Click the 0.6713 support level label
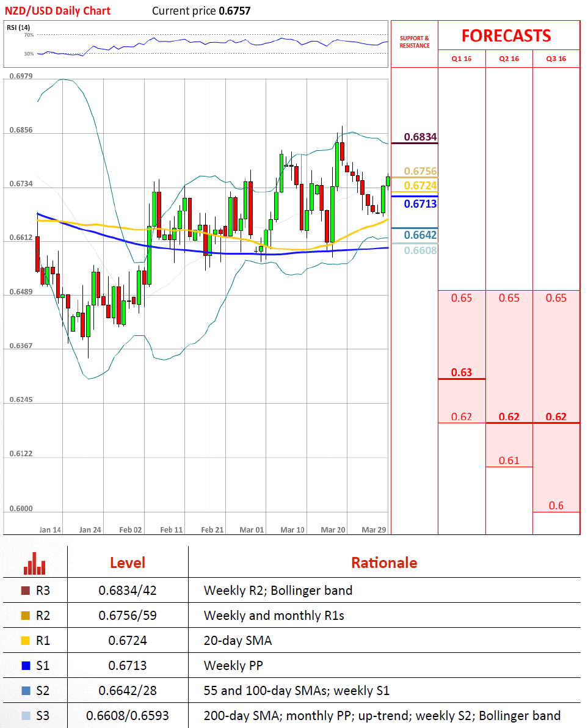588x728 pixels. click(x=420, y=204)
